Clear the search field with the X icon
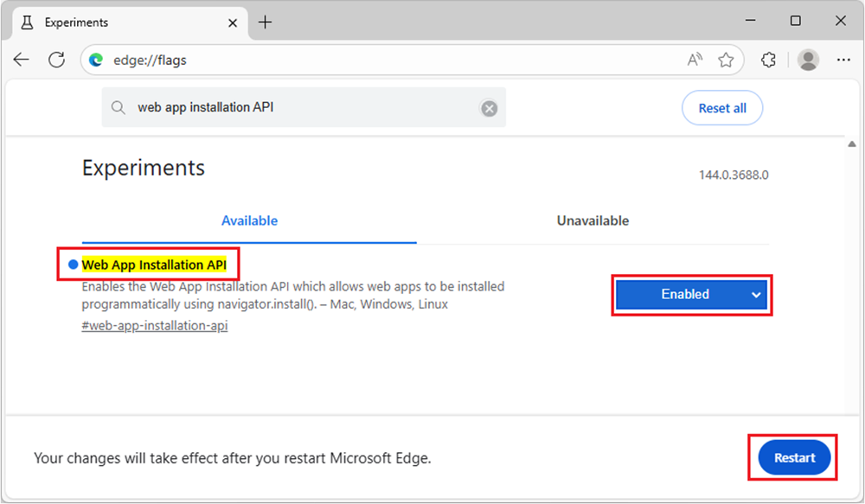 (x=489, y=107)
